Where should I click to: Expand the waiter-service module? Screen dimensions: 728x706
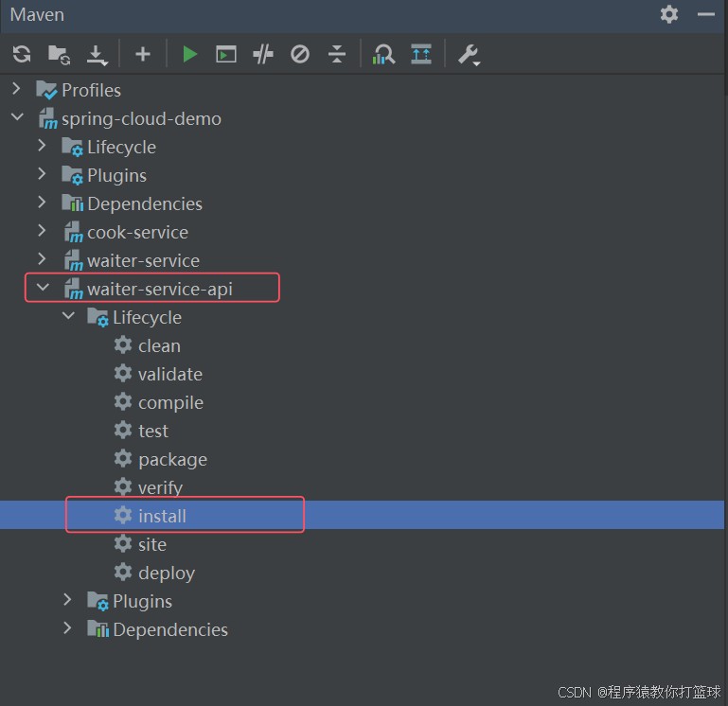(x=42, y=258)
